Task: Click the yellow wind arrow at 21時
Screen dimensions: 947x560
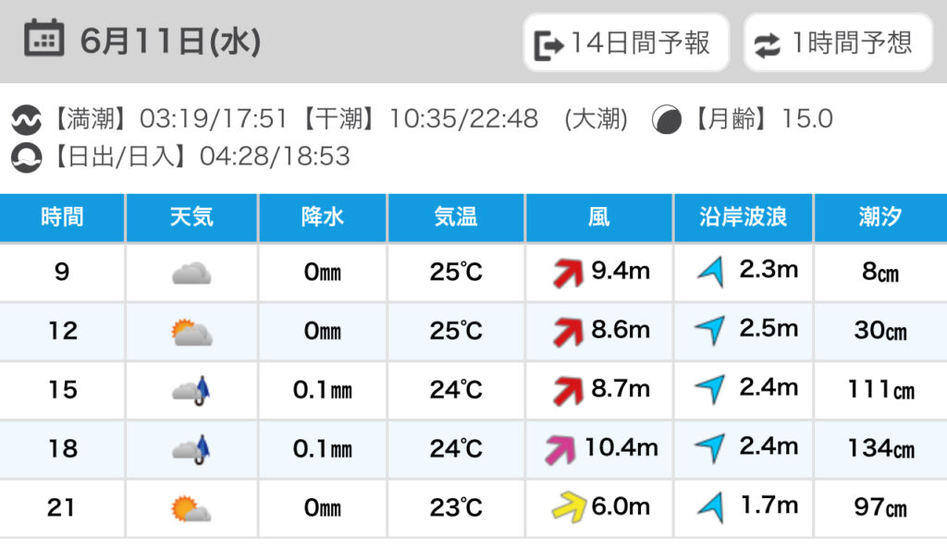Action: click(x=569, y=507)
